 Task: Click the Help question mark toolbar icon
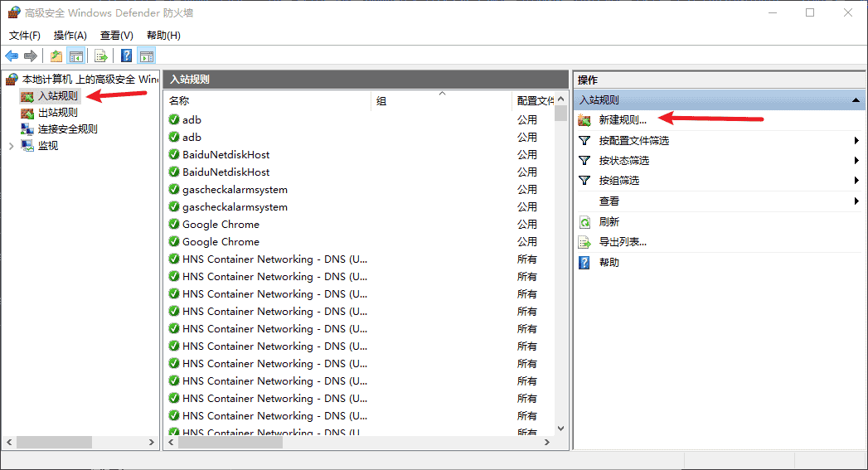point(127,56)
